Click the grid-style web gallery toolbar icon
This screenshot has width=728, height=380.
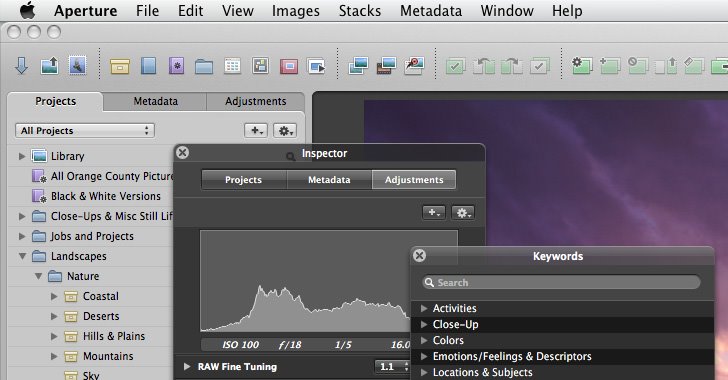(x=232, y=66)
